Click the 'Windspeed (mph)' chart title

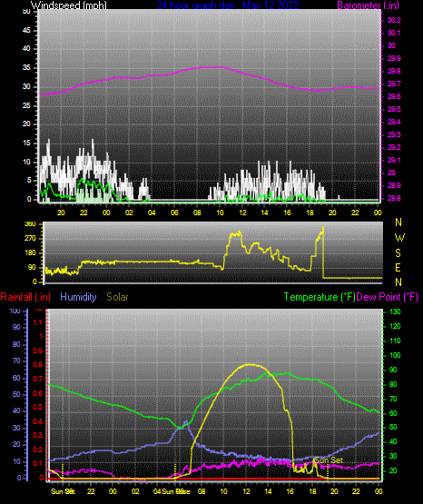click(x=68, y=5)
